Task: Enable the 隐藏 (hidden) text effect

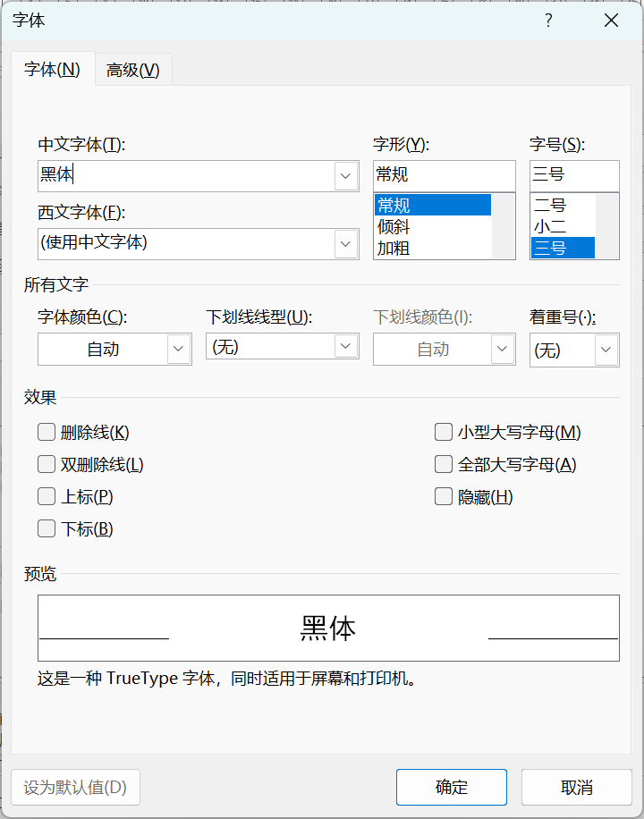Action: (444, 496)
